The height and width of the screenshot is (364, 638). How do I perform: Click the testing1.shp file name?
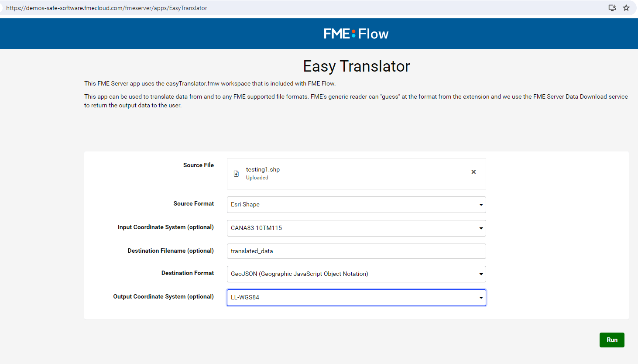click(x=263, y=169)
